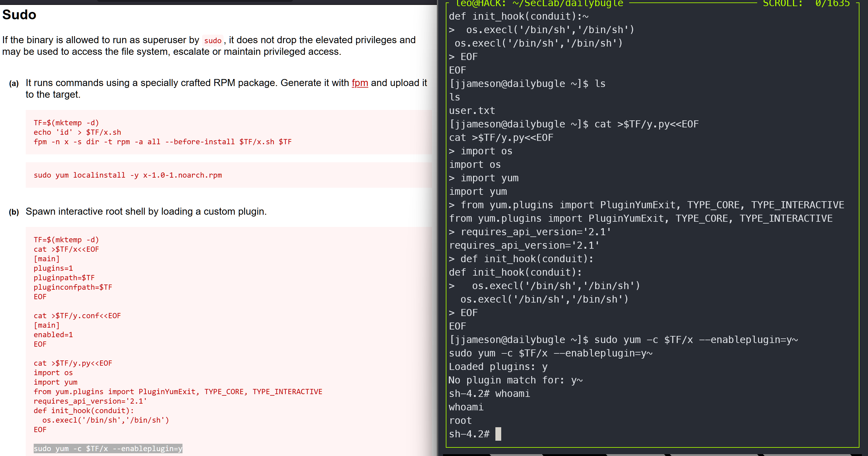The height and width of the screenshot is (456, 868).
Task: Click the terminal cursor at last sh-4.2# prompt
Action: (x=498, y=434)
